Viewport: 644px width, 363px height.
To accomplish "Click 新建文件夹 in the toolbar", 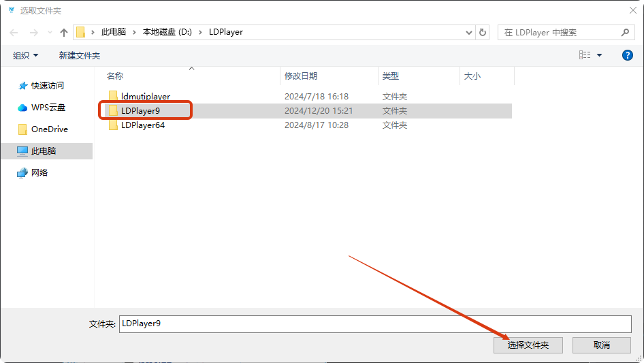I will 79,55.
